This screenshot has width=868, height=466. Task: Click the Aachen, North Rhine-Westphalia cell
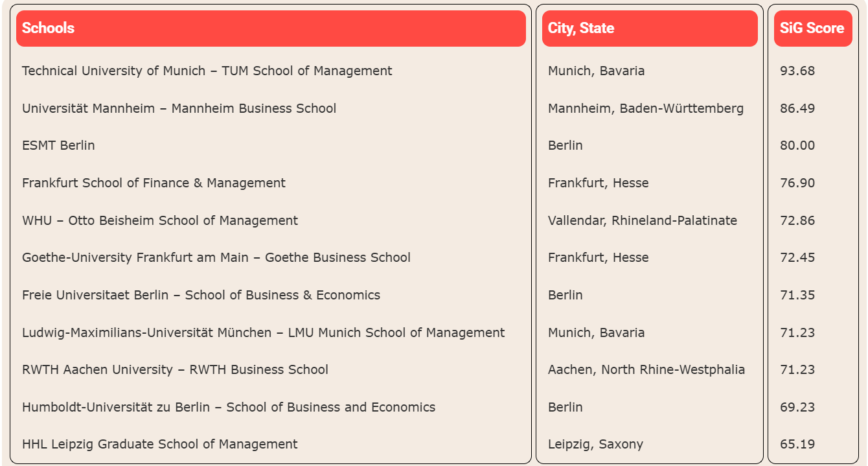click(646, 369)
